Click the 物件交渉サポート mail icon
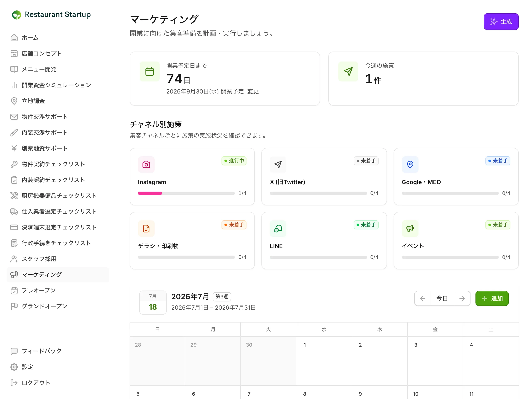The image size is (532, 399). (14, 117)
